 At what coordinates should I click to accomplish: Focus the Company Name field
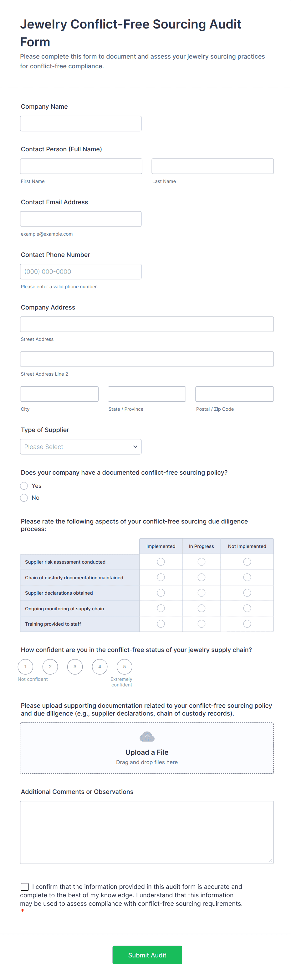pyautogui.click(x=80, y=124)
